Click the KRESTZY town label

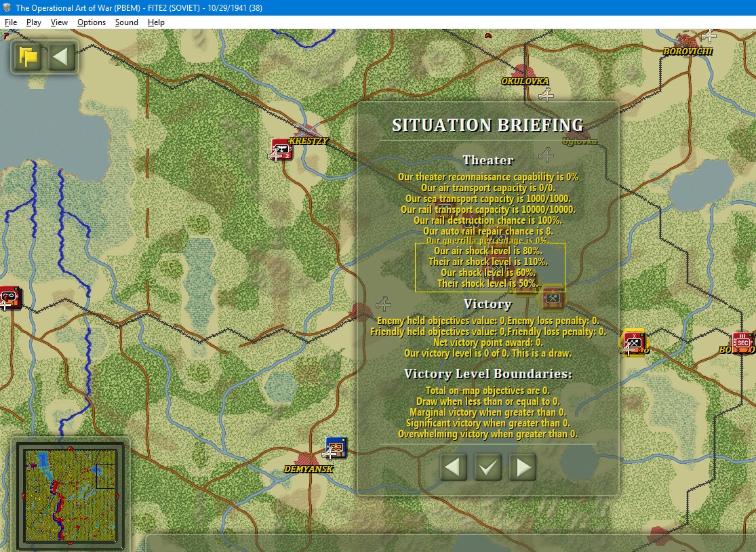(309, 141)
